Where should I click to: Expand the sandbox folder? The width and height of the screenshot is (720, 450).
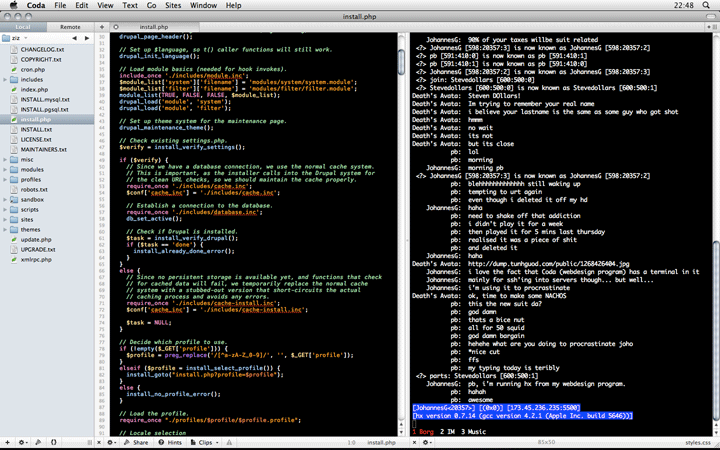(x=5, y=199)
